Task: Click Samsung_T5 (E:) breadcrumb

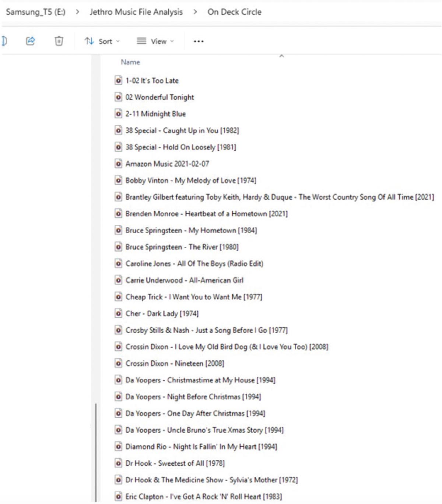Action: [36, 12]
